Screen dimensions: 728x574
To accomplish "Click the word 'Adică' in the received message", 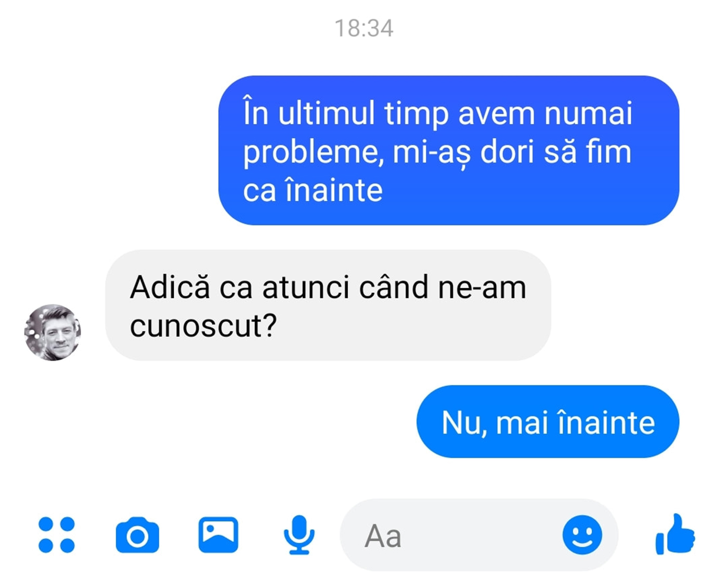I will [x=170, y=287].
